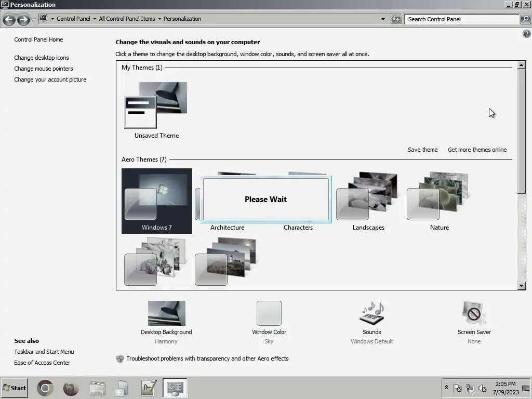This screenshot has height=399, width=532.
Task: Open Change your account picture link
Action: tap(50, 79)
